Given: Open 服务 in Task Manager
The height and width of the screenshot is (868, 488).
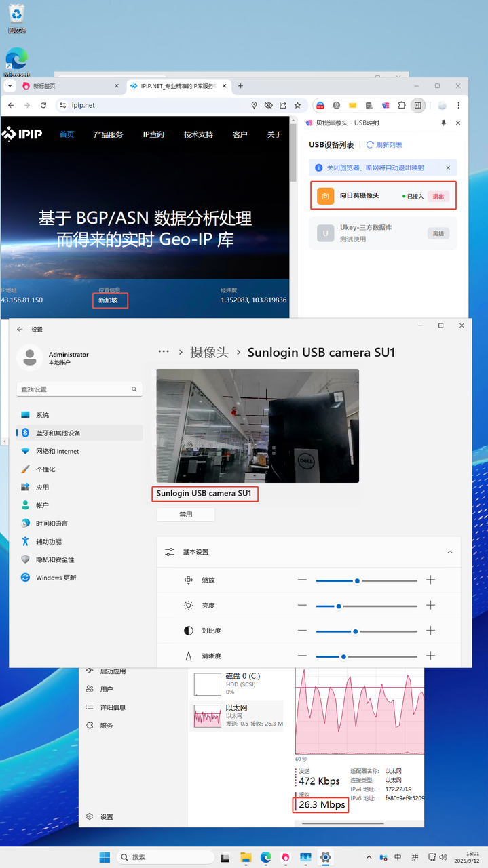Looking at the screenshot, I should (x=107, y=726).
